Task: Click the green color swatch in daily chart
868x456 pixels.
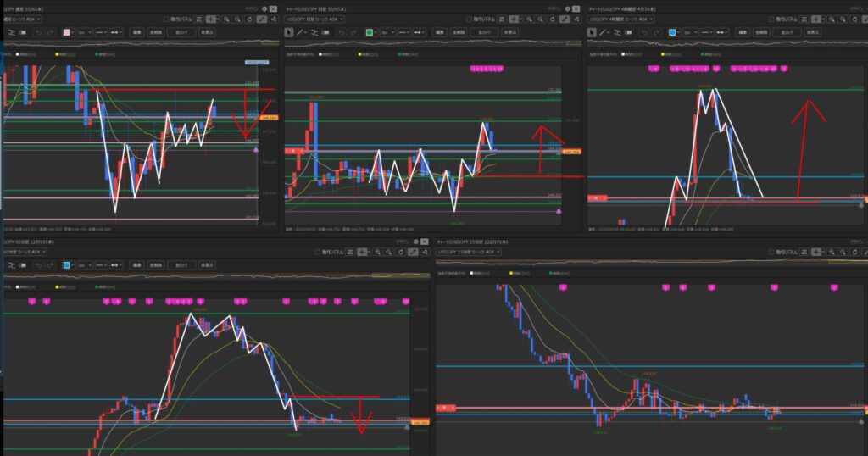Action: pos(370,31)
